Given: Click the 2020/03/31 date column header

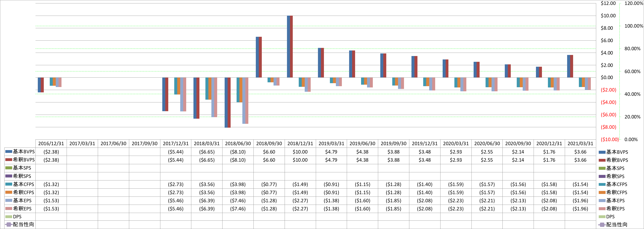Looking at the screenshot, I should tap(456, 143).
